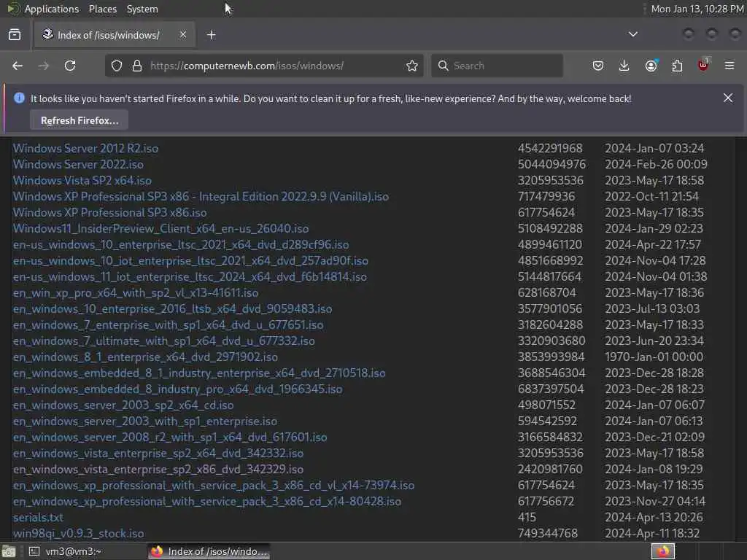Viewport: 747px width, 560px height.
Task: Focus the Search box
Action: click(x=498, y=66)
